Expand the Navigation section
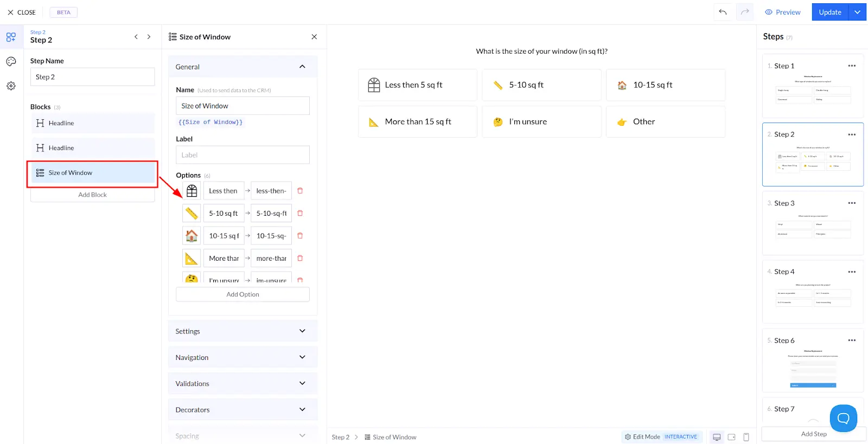 (x=242, y=357)
